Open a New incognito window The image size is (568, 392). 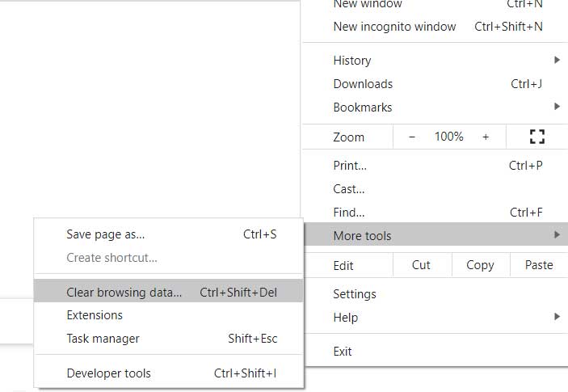tap(435, 27)
